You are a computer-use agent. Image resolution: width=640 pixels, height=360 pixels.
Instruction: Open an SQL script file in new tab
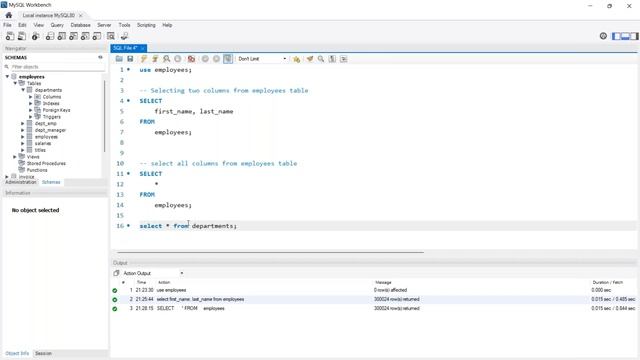[x=22, y=36]
